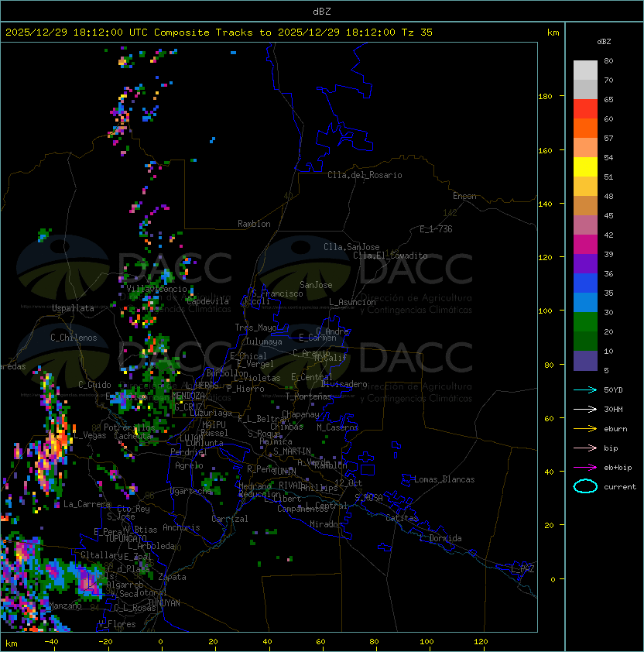Click the 'MENDOZA' city label
The image size is (644, 652).
188,396
